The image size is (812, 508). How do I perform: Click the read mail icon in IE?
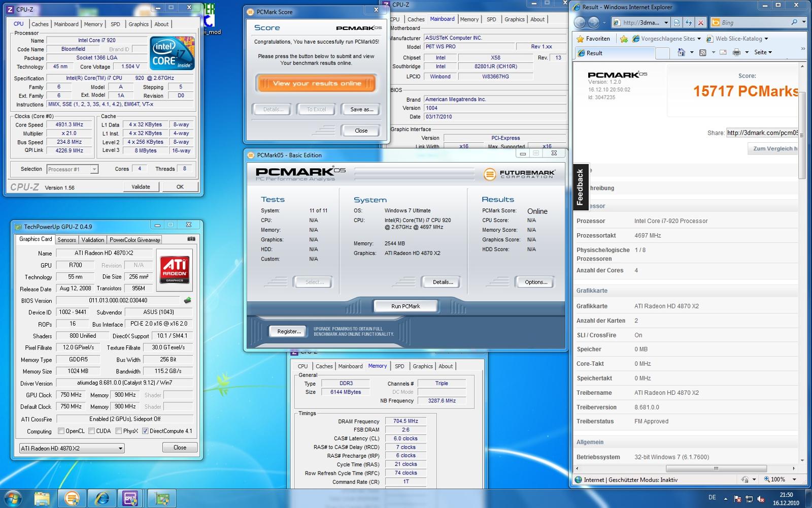723,52
